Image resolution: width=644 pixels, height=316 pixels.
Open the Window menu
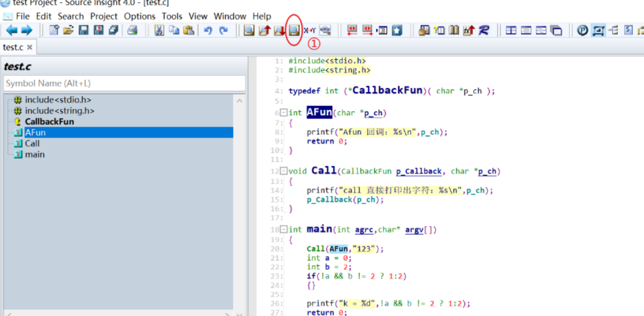pos(230,16)
